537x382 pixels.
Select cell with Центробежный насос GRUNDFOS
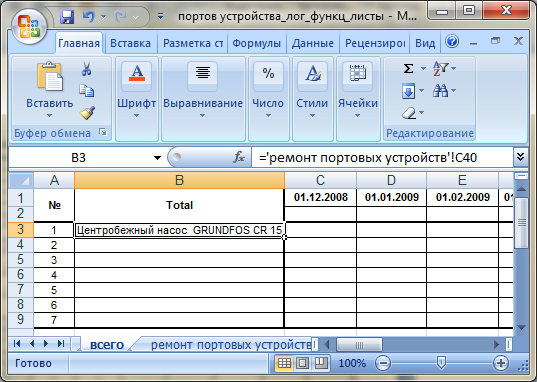179,230
